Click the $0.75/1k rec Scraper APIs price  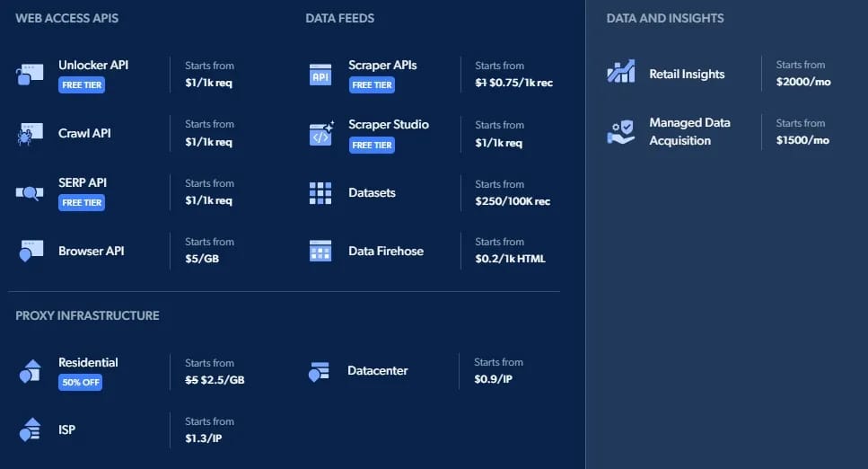tap(521, 83)
